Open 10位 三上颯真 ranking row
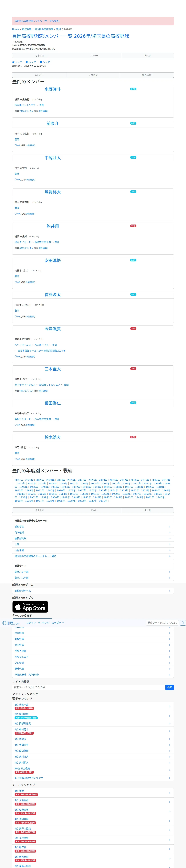 pyautogui.click(x=93, y=770)
